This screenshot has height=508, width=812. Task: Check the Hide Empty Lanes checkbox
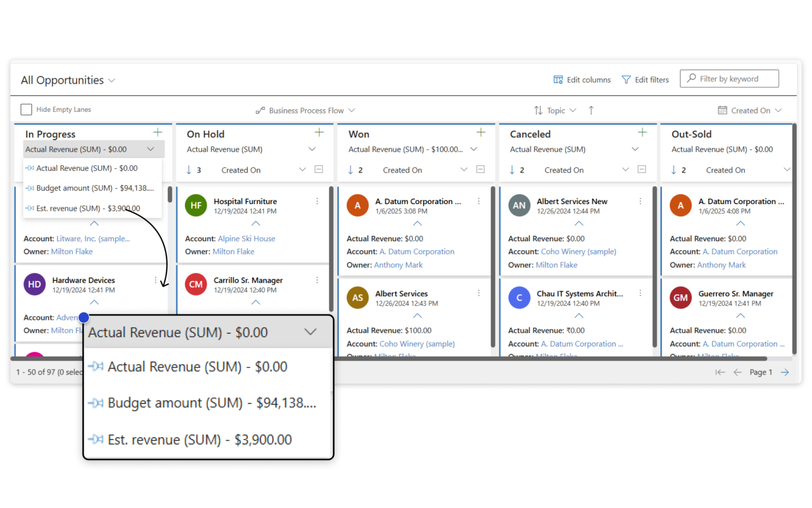(x=26, y=110)
